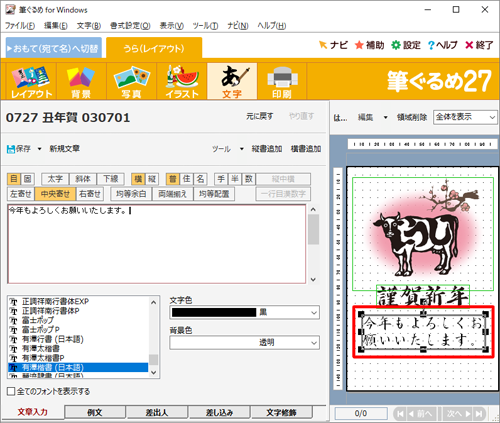Open the ナビ(N) menu

point(238,26)
